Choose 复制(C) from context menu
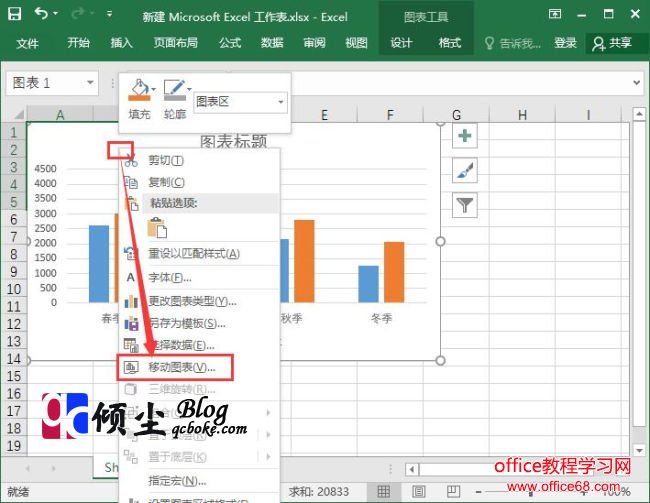Viewport: 650px width, 503px height. pyautogui.click(x=199, y=182)
